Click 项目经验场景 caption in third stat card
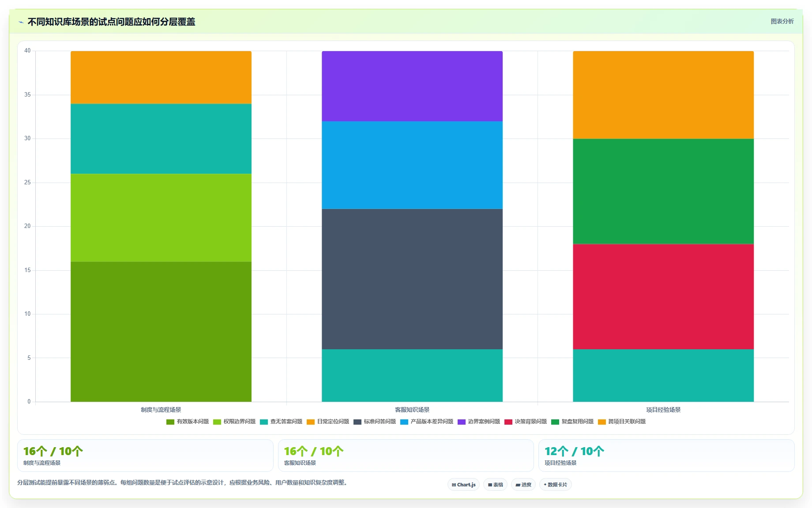The image size is (812, 508). (560, 463)
